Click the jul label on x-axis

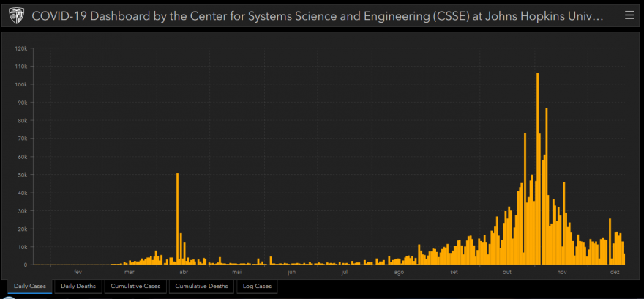[345, 273]
